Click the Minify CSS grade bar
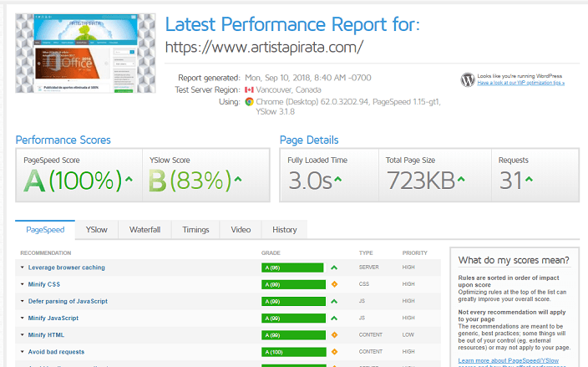 [x=294, y=284]
